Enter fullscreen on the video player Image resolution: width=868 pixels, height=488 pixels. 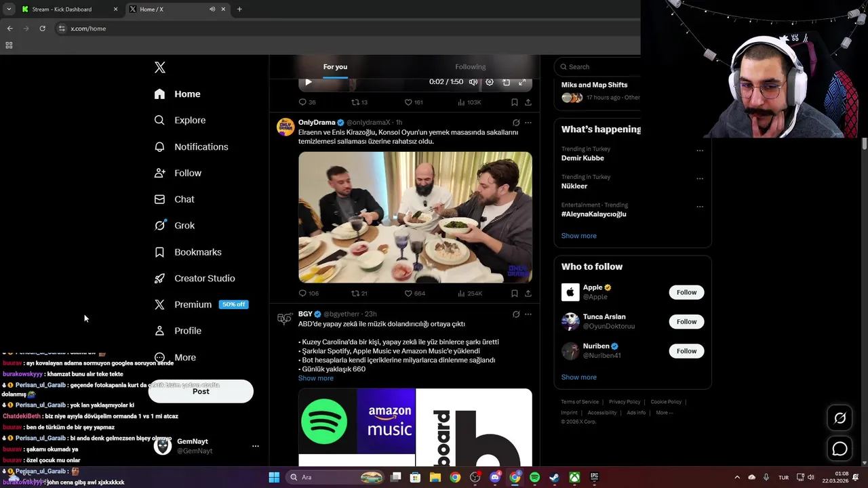coord(522,82)
